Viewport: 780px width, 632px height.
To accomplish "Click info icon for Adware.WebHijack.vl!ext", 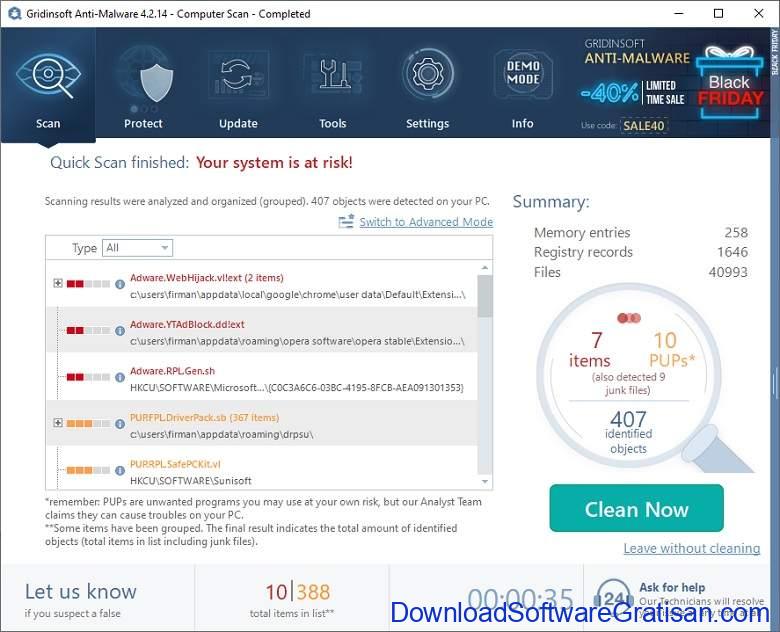I will pyautogui.click(x=120, y=284).
